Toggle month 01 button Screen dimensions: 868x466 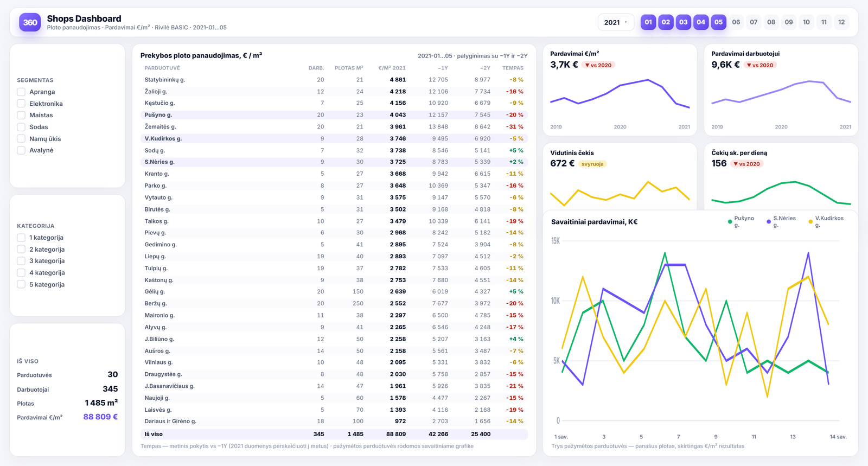point(648,22)
